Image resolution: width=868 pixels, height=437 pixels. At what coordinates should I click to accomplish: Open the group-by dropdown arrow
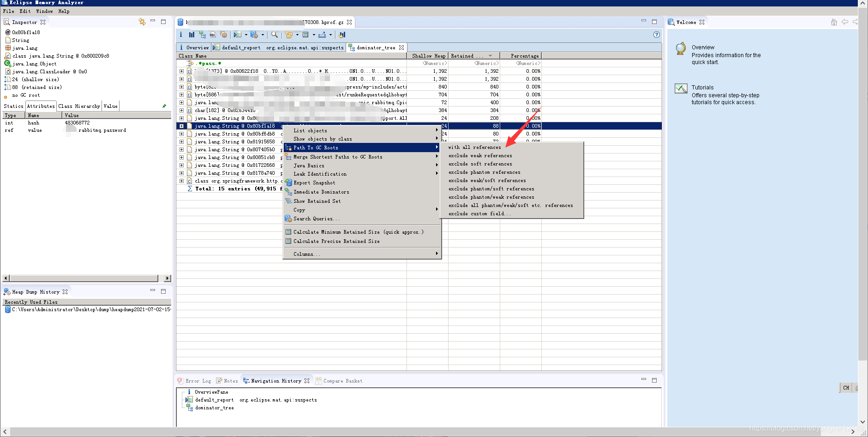[297, 35]
